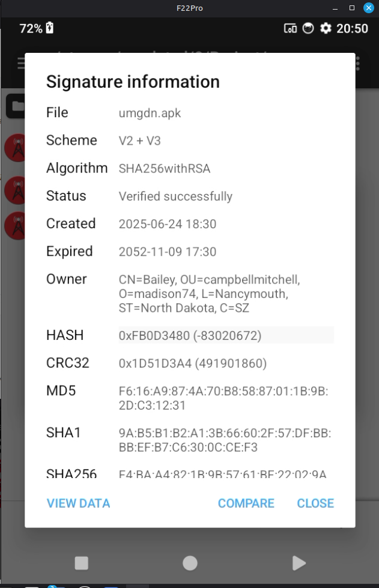Tap the first red antenna app icon
The image size is (379, 588).
14,148
